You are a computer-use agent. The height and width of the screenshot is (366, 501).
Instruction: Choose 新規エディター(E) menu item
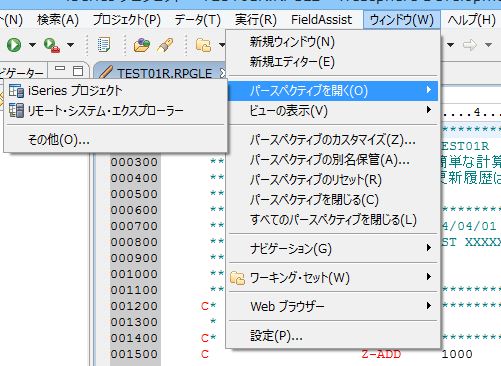333,62
